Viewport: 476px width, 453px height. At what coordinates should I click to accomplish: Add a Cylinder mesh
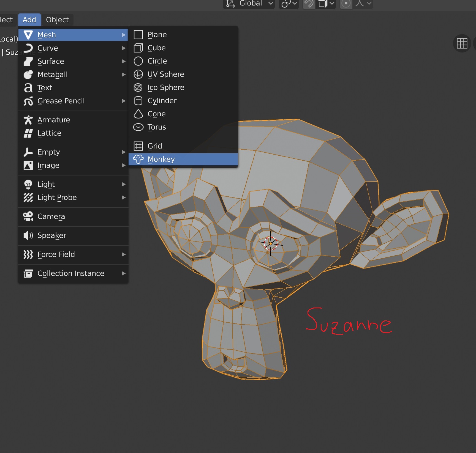183,101
